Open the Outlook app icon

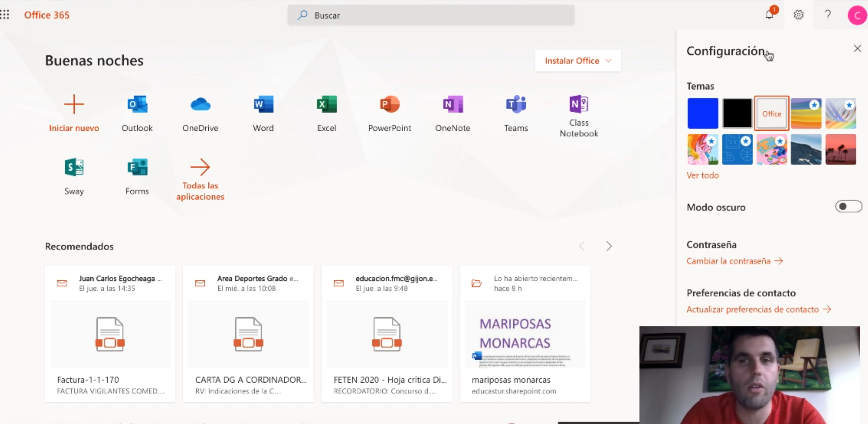[x=137, y=105]
